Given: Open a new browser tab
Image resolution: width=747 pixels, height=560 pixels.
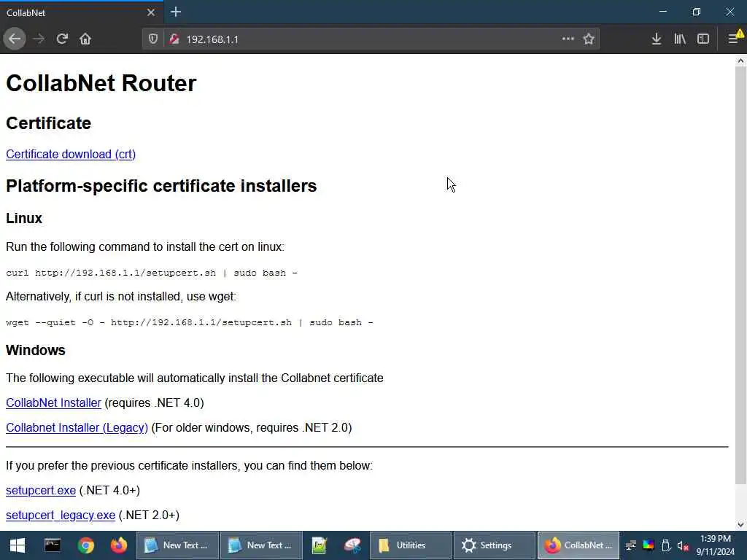Looking at the screenshot, I should point(176,12).
